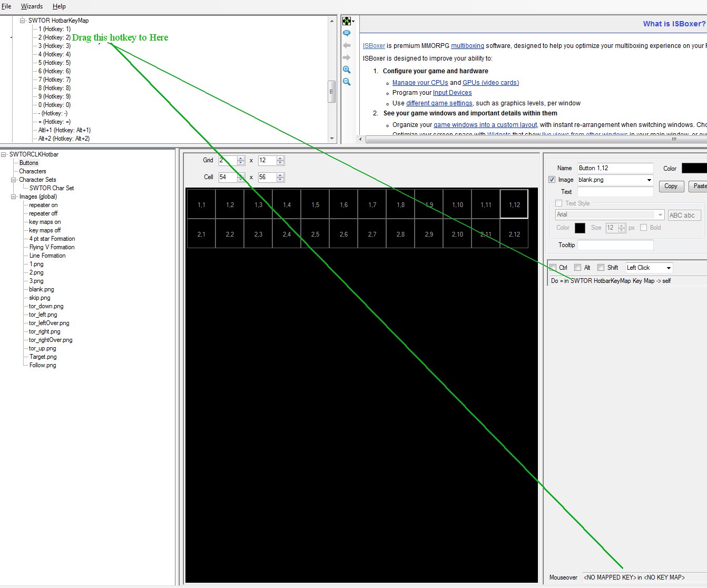The width and height of the screenshot is (707, 588).
Task: Toggle the Image checkbox
Action: (552, 180)
